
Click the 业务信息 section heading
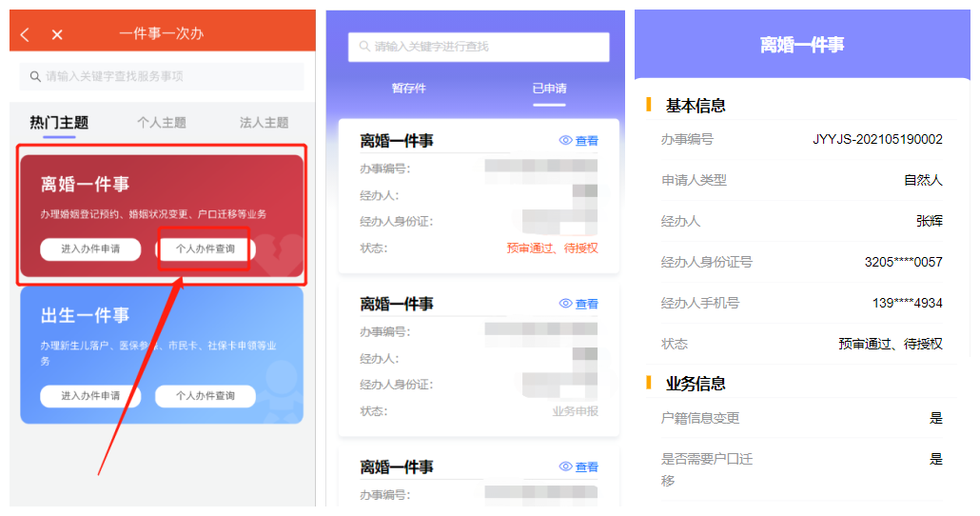click(696, 384)
